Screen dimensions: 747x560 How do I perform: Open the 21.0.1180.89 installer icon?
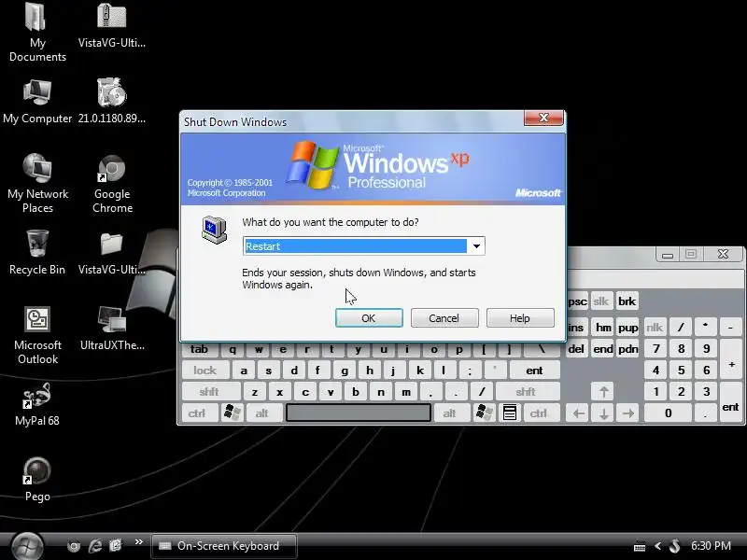[x=111, y=101]
